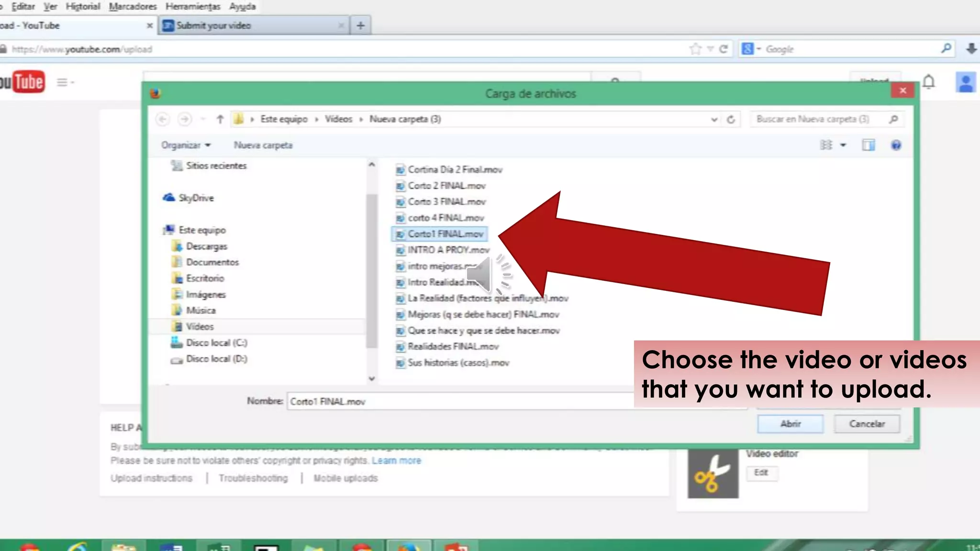Click Este equipo in the address breadcrumb
This screenshot has height=551, width=980.
coord(284,119)
